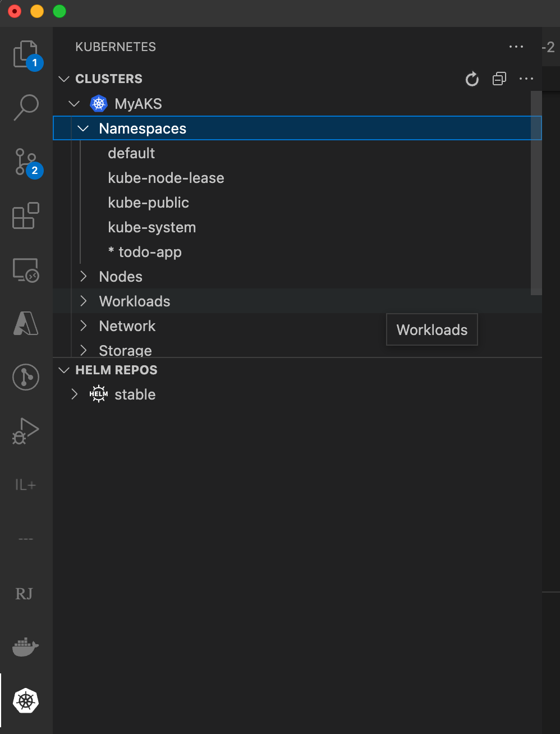Open the Clusters more actions menu

(526, 79)
